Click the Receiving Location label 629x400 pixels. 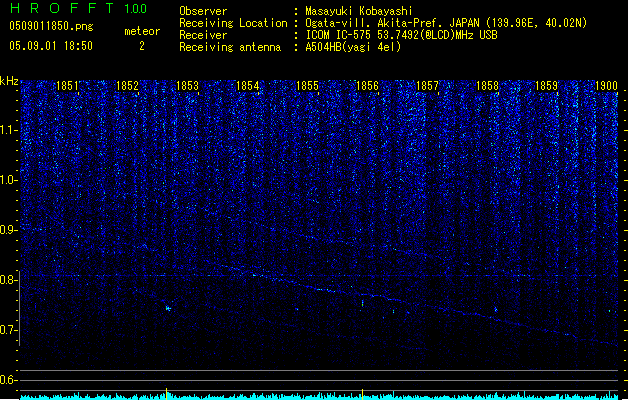tap(233, 23)
